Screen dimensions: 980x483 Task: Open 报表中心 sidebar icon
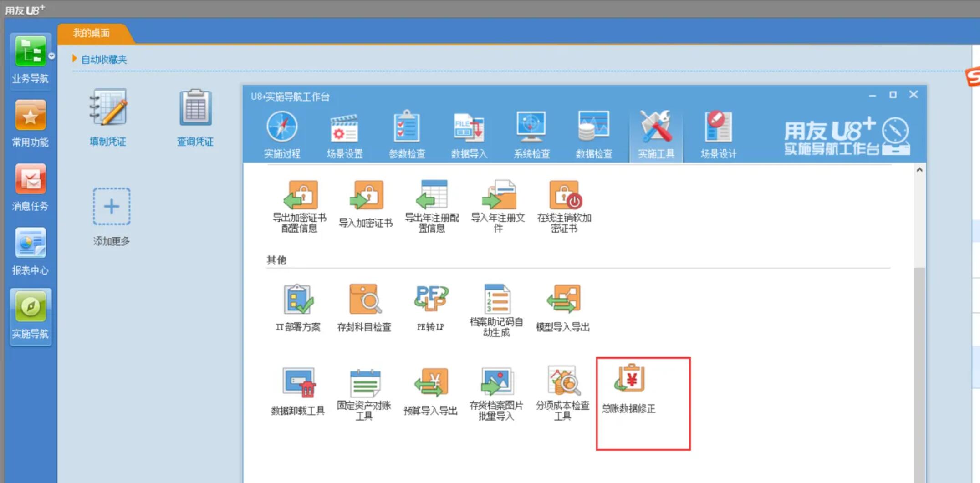(30, 251)
